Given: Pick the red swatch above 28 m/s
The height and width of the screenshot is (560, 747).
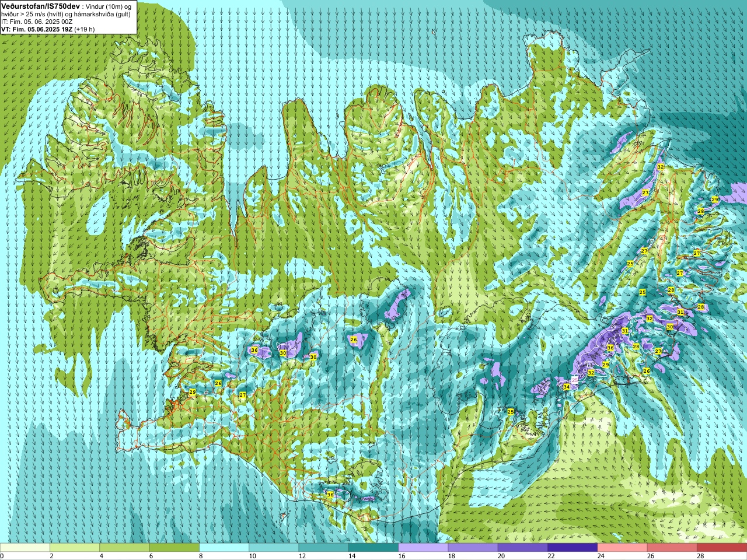Looking at the screenshot, I should [x=722, y=548].
